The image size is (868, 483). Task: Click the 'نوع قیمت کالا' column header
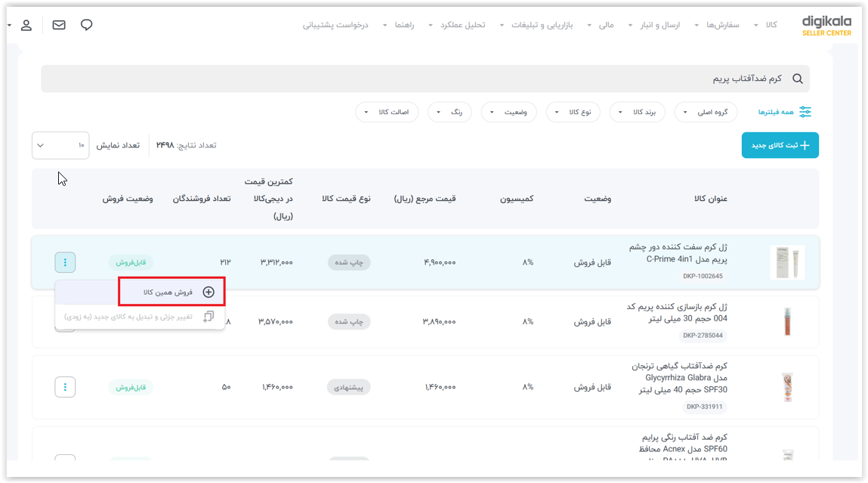pos(346,198)
